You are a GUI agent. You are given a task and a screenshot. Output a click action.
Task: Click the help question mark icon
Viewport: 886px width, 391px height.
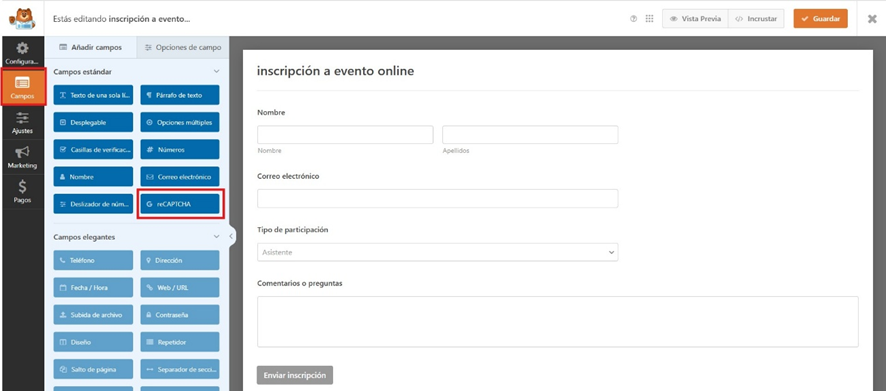(633, 19)
